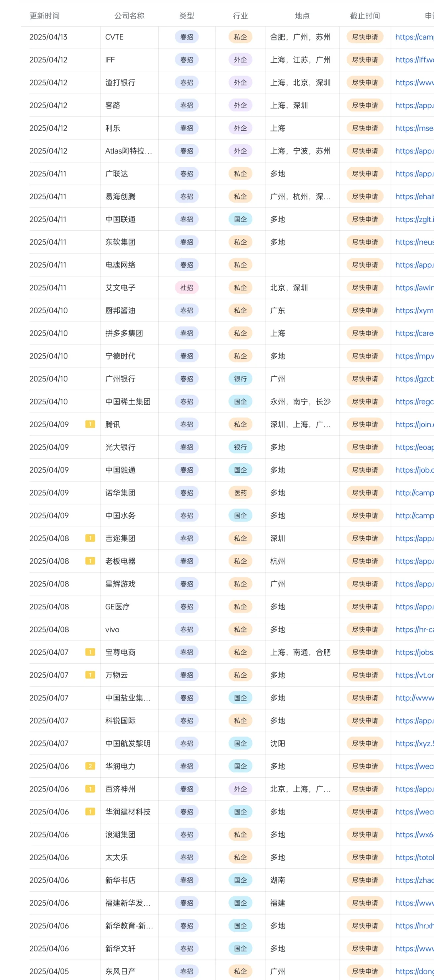
Task: Select the location cell 上海，南通，合肥
Action: (x=302, y=652)
